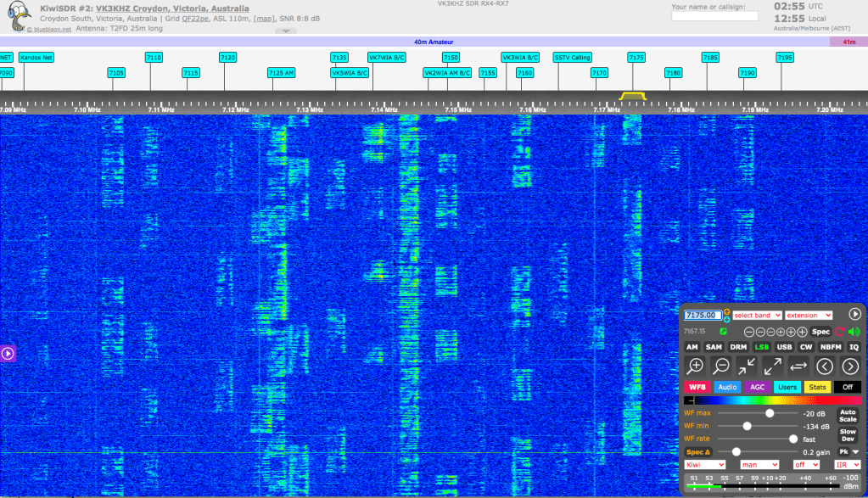The width and height of the screenshot is (868, 498).
Task: Expand the Kiwi colormap dropdown
Action: coord(705,465)
